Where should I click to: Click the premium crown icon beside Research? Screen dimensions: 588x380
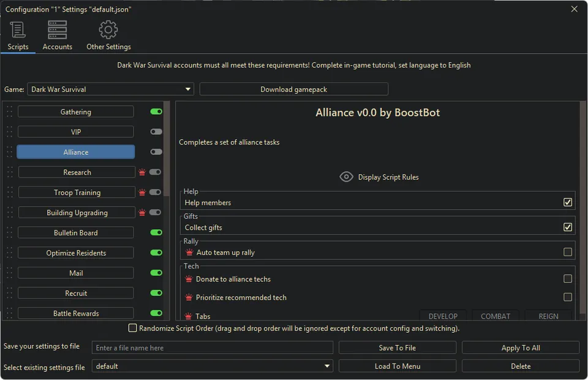[x=142, y=172]
